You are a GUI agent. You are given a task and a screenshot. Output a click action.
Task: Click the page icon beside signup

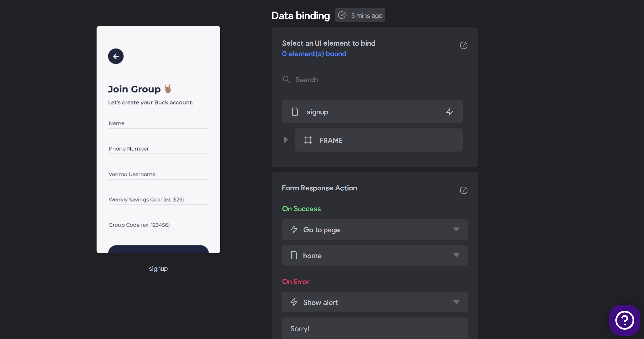pyautogui.click(x=295, y=111)
